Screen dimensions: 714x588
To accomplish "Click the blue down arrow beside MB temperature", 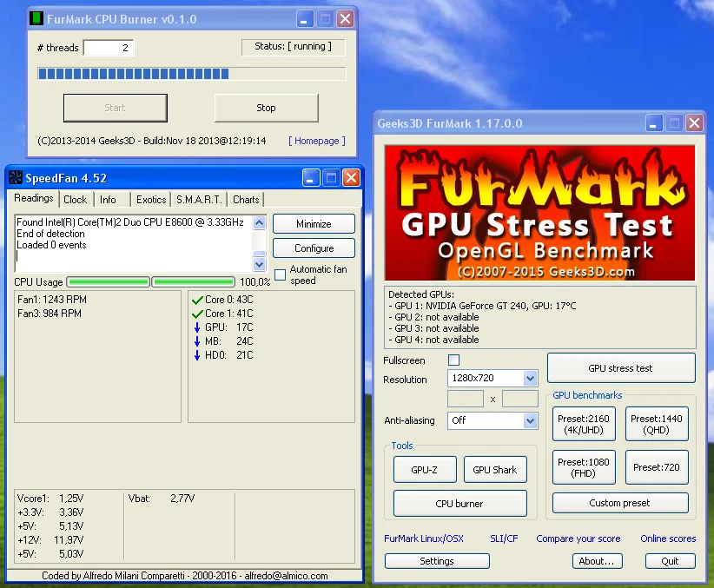I will coord(197,341).
